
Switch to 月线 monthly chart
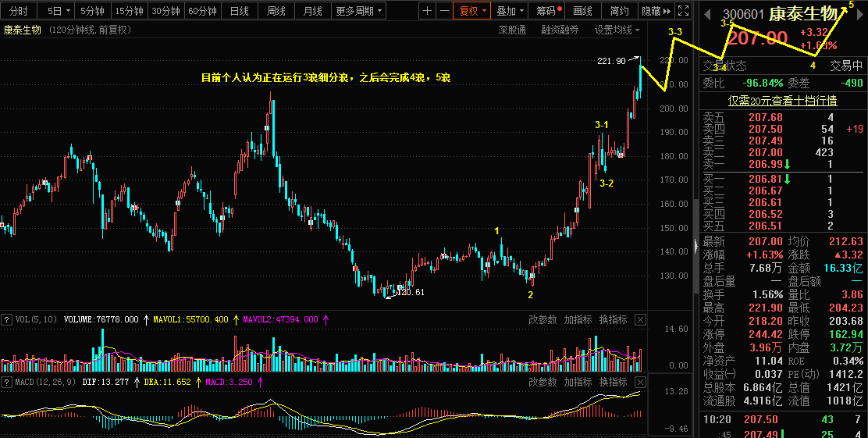tap(313, 10)
